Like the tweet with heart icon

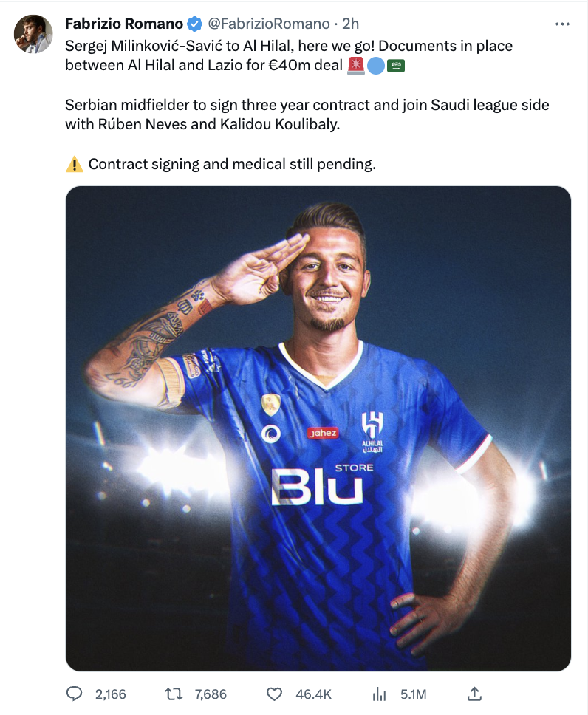coord(274,694)
